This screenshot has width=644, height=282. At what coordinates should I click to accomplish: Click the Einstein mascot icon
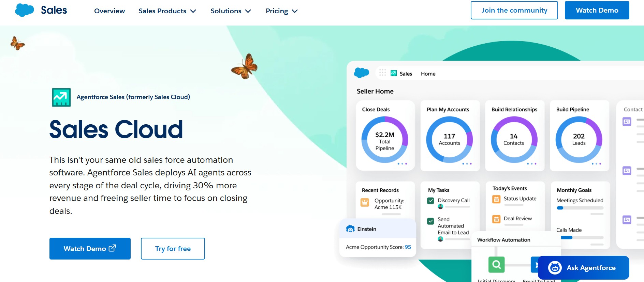tap(350, 229)
